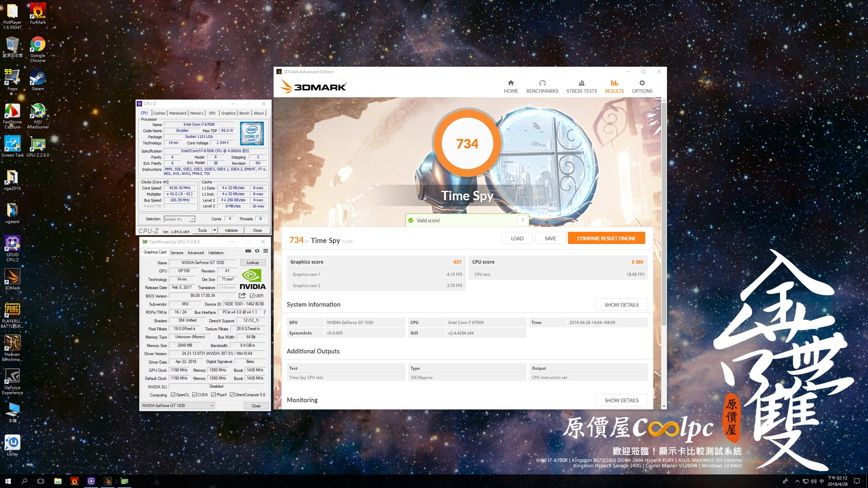
Task: Click the Lookup button in GPU-Z
Action: tap(253, 263)
